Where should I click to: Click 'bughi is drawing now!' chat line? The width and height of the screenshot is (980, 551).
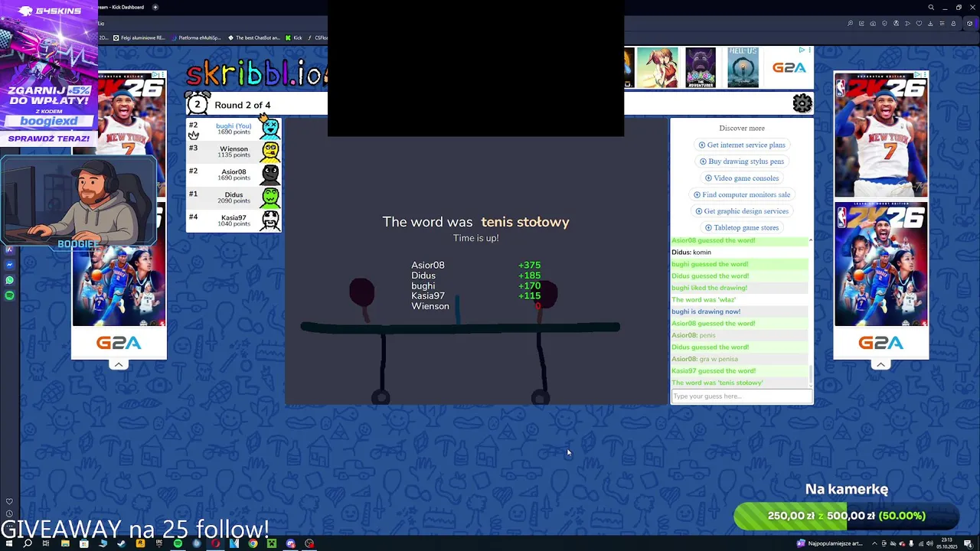(706, 311)
